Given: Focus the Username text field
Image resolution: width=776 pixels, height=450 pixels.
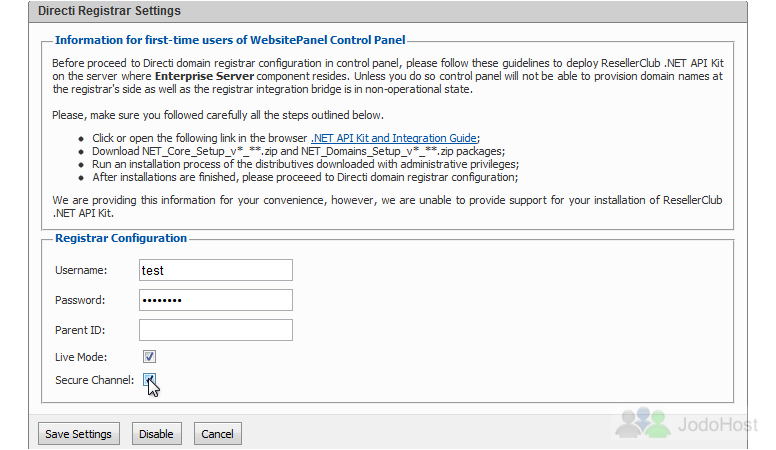Looking at the screenshot, I should click(x=216, y=270).
